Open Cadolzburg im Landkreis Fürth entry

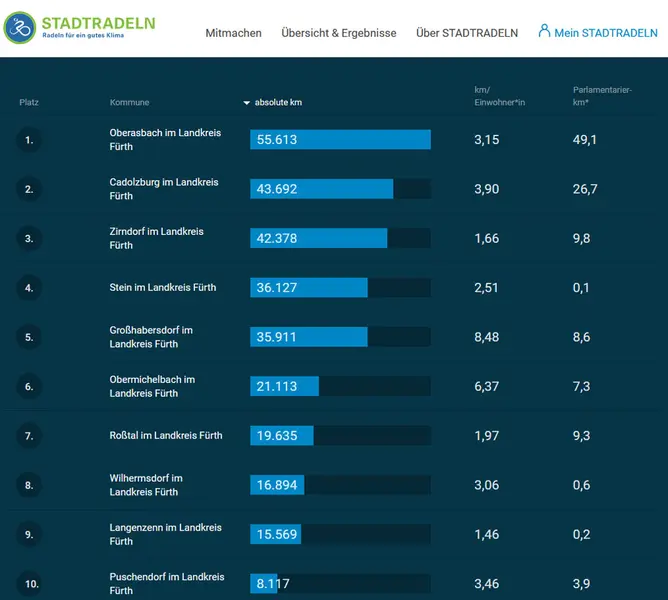(x=163, y=189)
